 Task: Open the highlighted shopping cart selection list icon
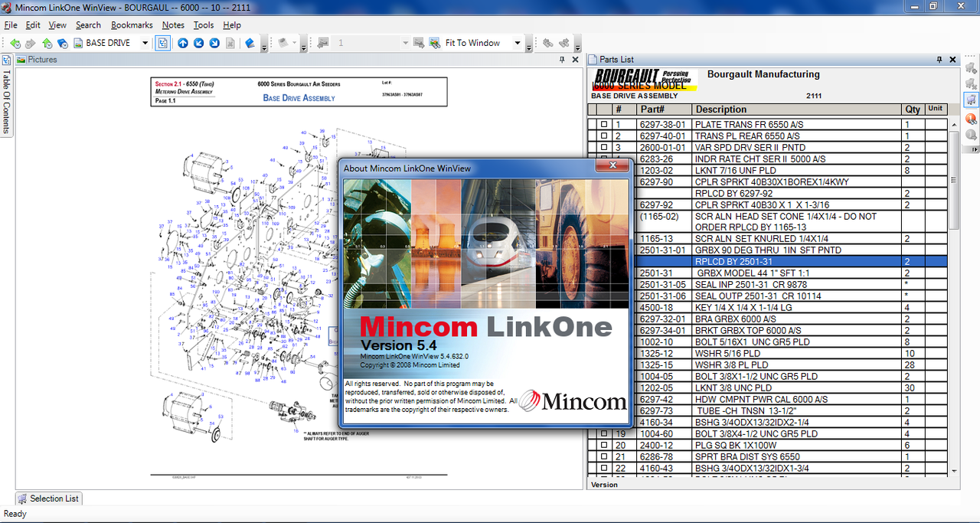[972, 100]
